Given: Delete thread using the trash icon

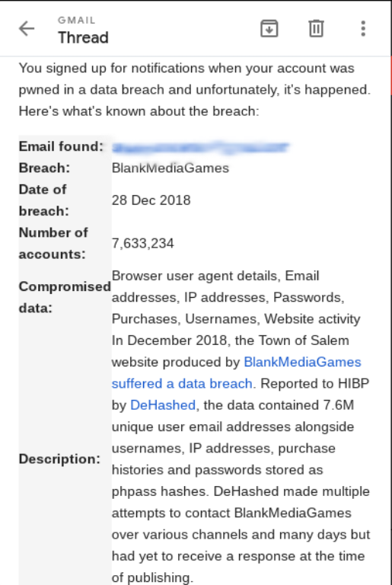Looking at the screenshot, I should coord(316,29).
